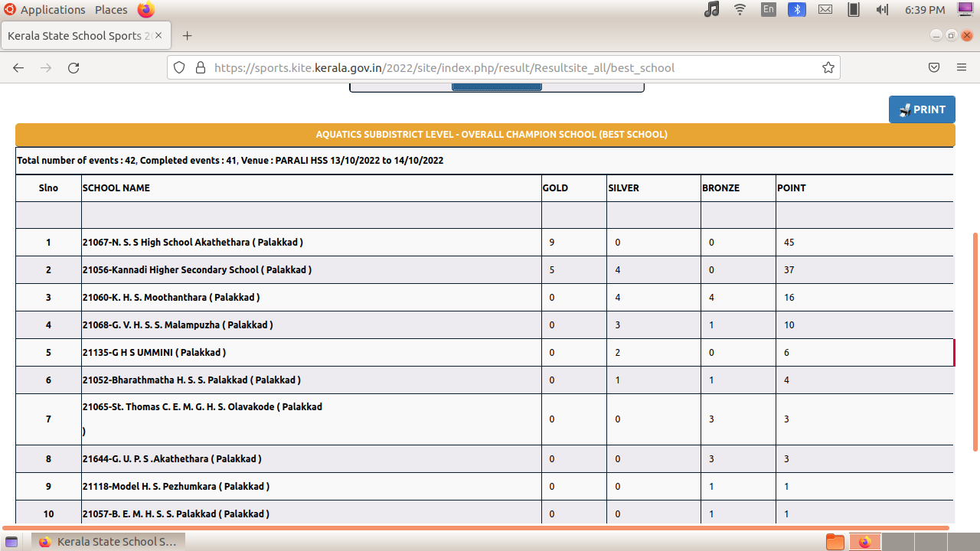Reload the page with the refresh icon
Image resolution: width=980 pixels, height=551 pixels.
[x=73, y=67]
